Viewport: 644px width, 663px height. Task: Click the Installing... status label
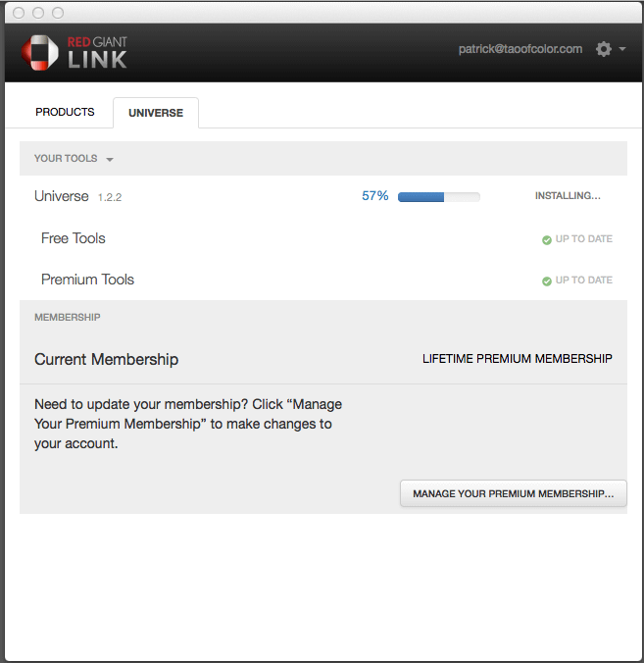pyautogui.click(x=568, y=196)
